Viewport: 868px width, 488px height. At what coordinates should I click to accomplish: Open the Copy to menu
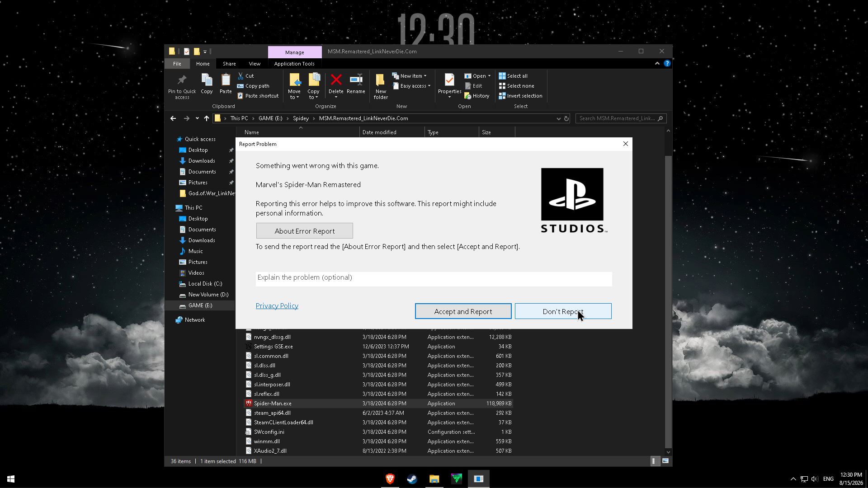tap(313, 86)
